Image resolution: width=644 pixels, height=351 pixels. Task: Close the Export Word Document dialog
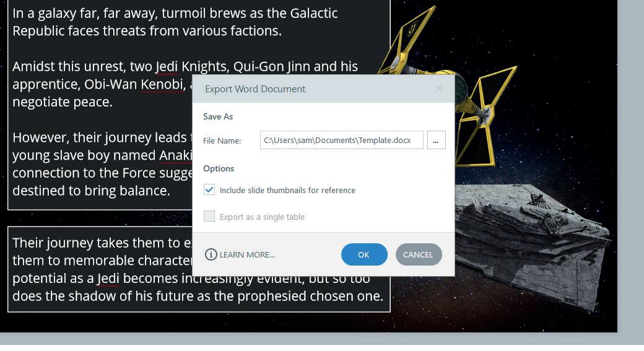point(439,89)
